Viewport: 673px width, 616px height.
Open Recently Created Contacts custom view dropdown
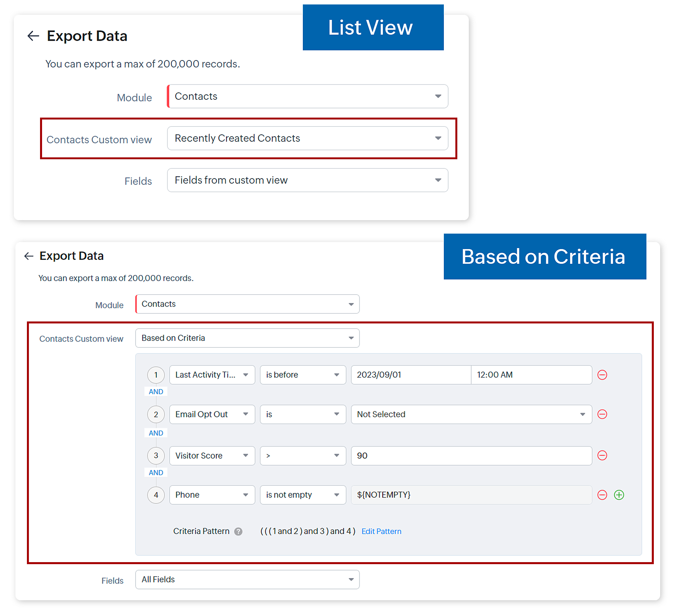point(307,138)
